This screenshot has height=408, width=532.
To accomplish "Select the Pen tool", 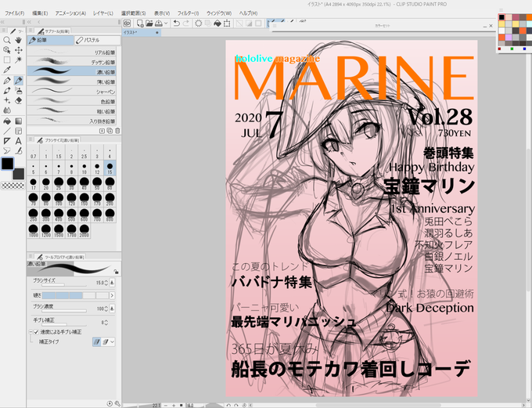I will click(6, 81).
